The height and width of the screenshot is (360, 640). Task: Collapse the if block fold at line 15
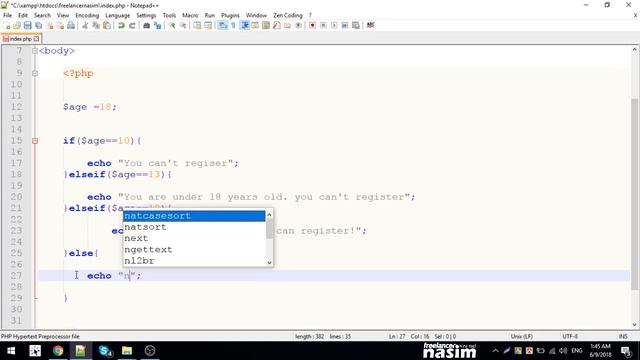click(35, 141)
